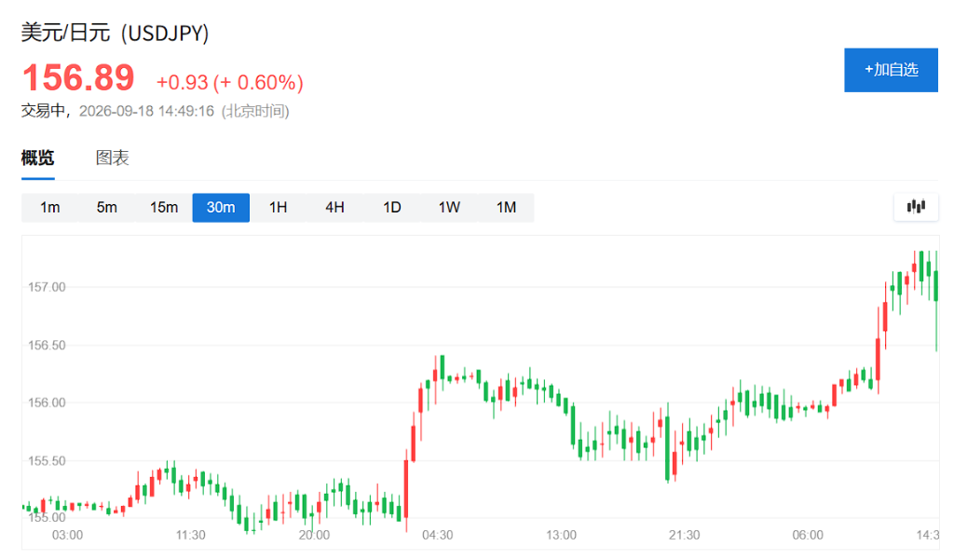Add USDJPY to watchlist with +加自选
954x560 pixels.
(891, 70)
